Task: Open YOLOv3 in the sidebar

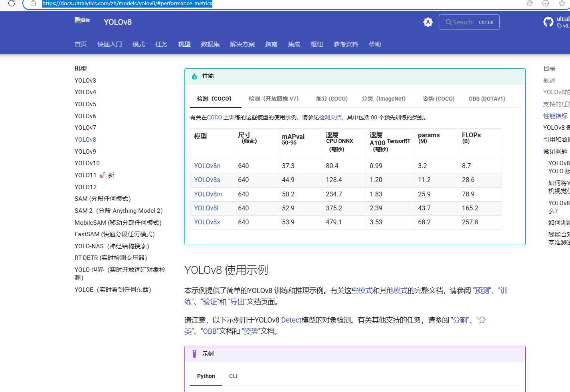Action: click(x=85, y=81)
